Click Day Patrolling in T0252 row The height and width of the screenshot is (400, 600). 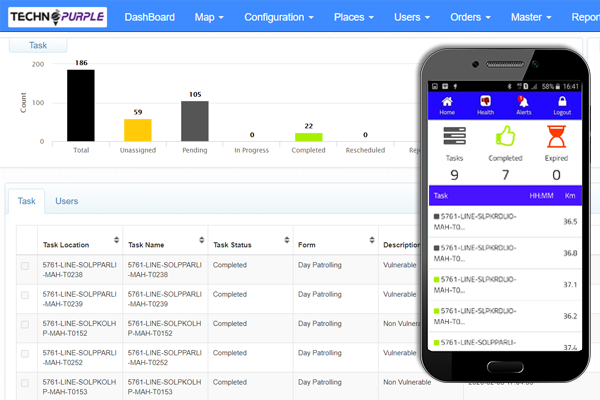point(320,353)
